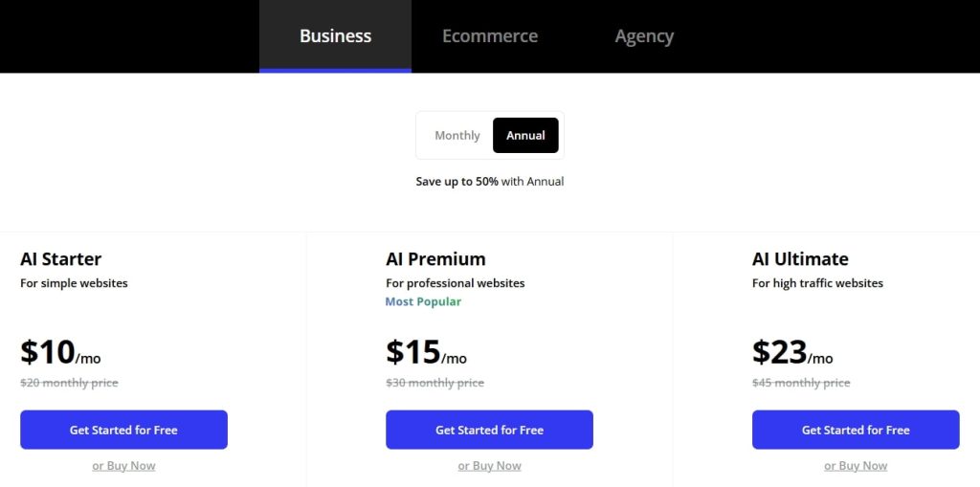Click the $23/mo price

(x=792, y=353)
